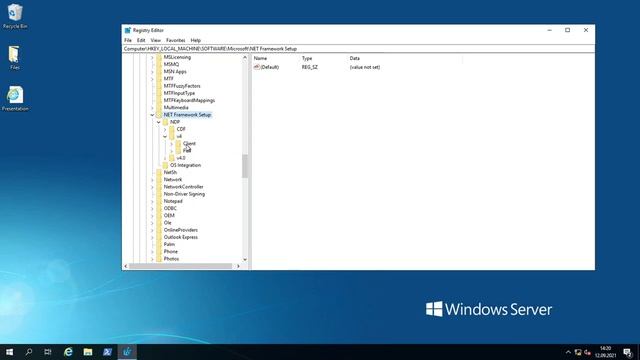This screenshot has height=360, width=640.
Task: Click the MTFInputType folder icon
Action: (x=159, y=93)
